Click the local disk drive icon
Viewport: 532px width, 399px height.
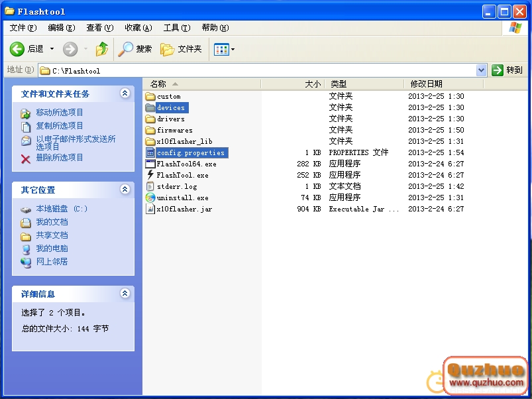coord(26,210)
